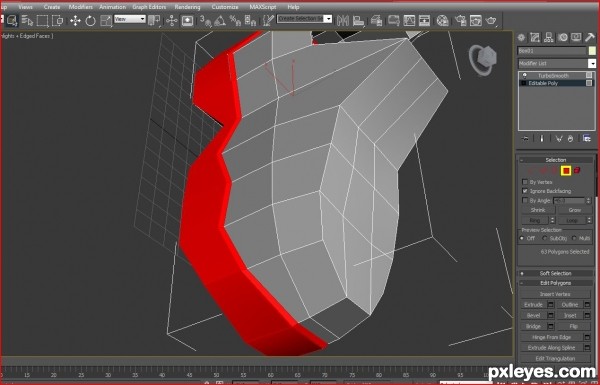
Task: Open the MAXScript menu
Action: (x=262, y=7)
